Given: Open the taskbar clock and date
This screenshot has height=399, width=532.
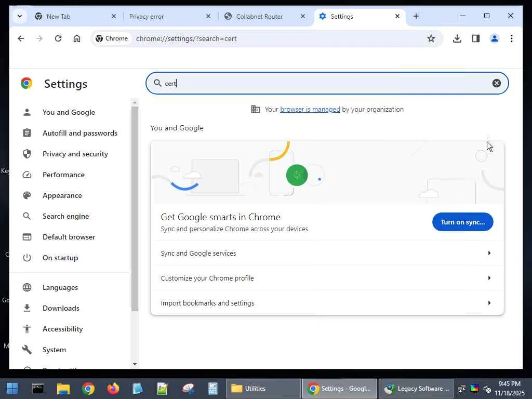Looking at the screenshot, I should coord(510,389).
